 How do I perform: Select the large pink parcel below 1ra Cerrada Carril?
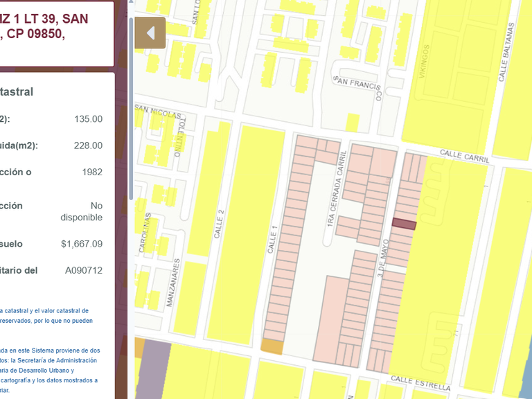(x=330, y=319)
